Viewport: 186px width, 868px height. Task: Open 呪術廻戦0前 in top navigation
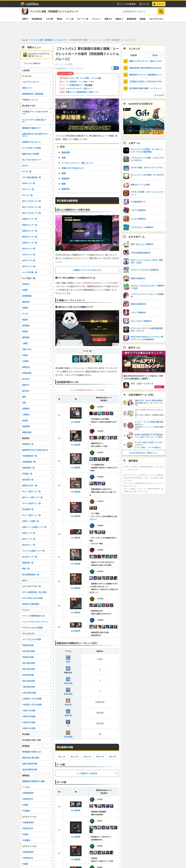pos(37,19)
